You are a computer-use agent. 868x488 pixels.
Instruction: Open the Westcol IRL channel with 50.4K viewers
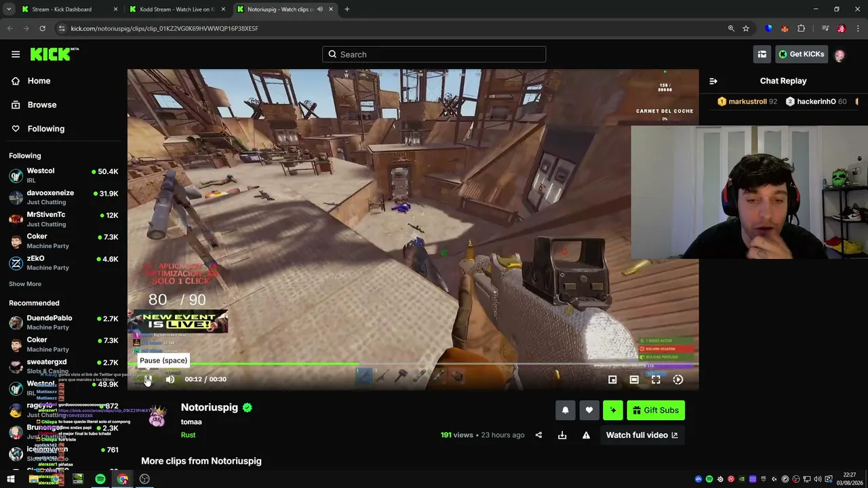point(64,175)
